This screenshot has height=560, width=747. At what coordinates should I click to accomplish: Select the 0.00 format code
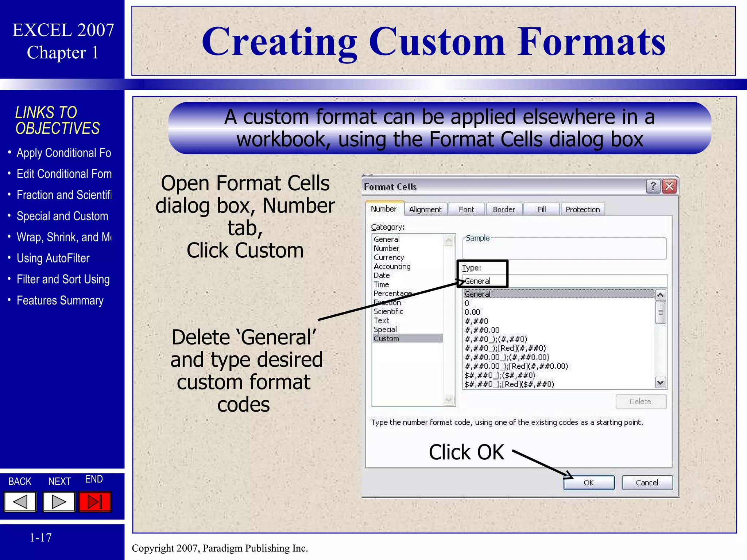tap(472, 312)
